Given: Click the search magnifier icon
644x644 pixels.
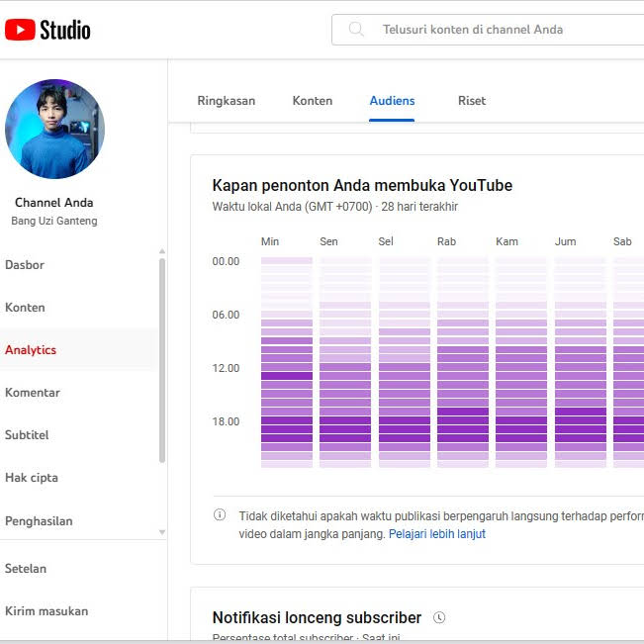Looking at the screenshot, I should 356,30.
